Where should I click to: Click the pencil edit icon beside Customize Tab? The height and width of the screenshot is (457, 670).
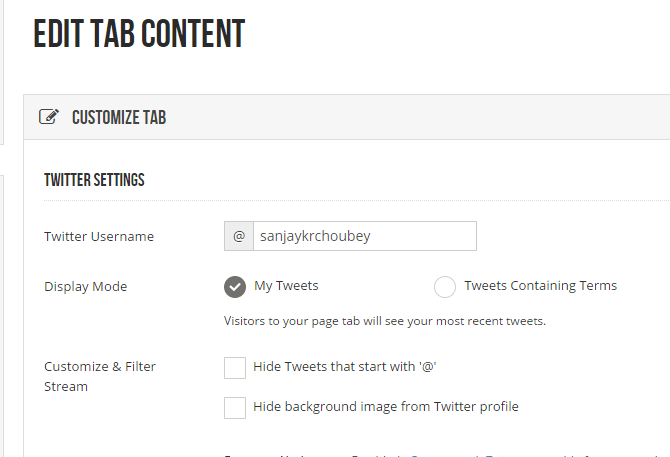(48, 117)
